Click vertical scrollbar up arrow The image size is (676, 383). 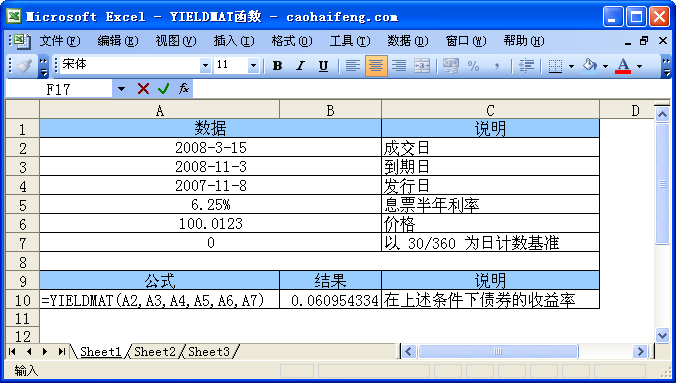point(662,114)
